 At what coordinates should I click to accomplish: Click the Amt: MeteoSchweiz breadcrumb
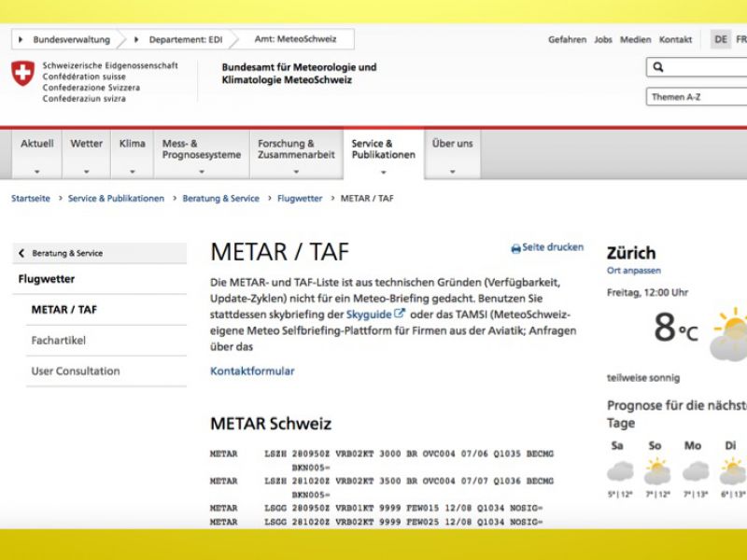(x=295, y=39)
